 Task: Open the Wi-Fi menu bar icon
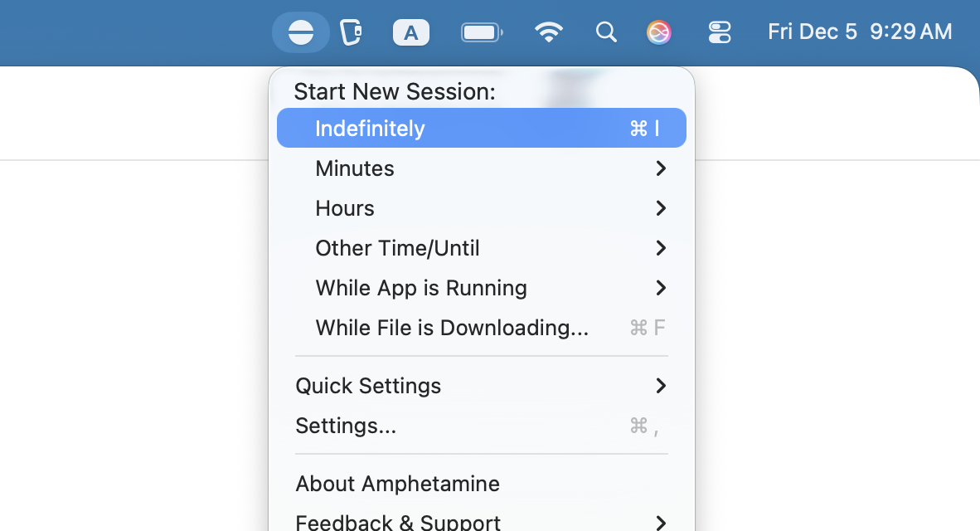(548, 32)
